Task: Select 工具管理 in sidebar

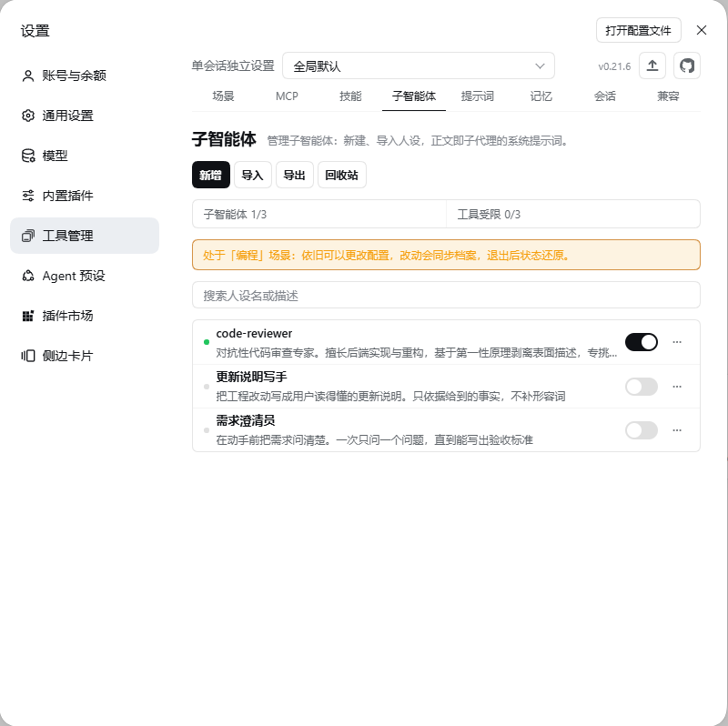Action: pyautogui.click(x=85, y=236)
